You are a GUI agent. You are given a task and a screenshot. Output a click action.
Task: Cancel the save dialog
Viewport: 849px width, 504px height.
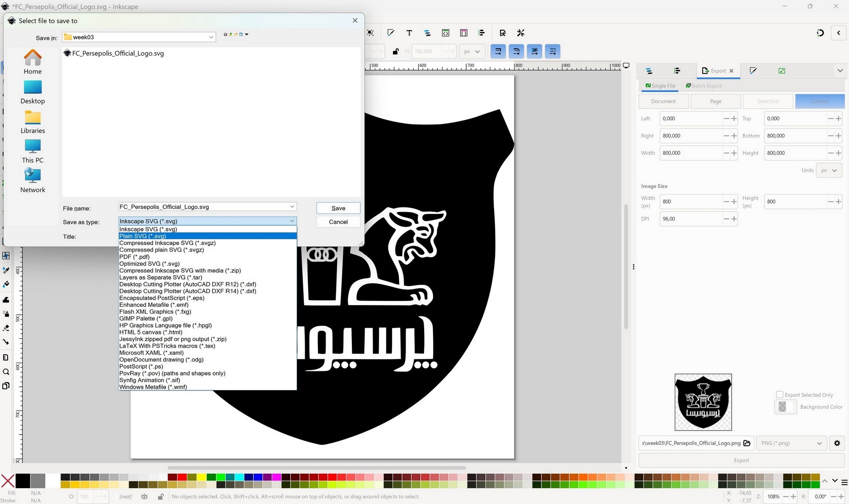point(338,222)
